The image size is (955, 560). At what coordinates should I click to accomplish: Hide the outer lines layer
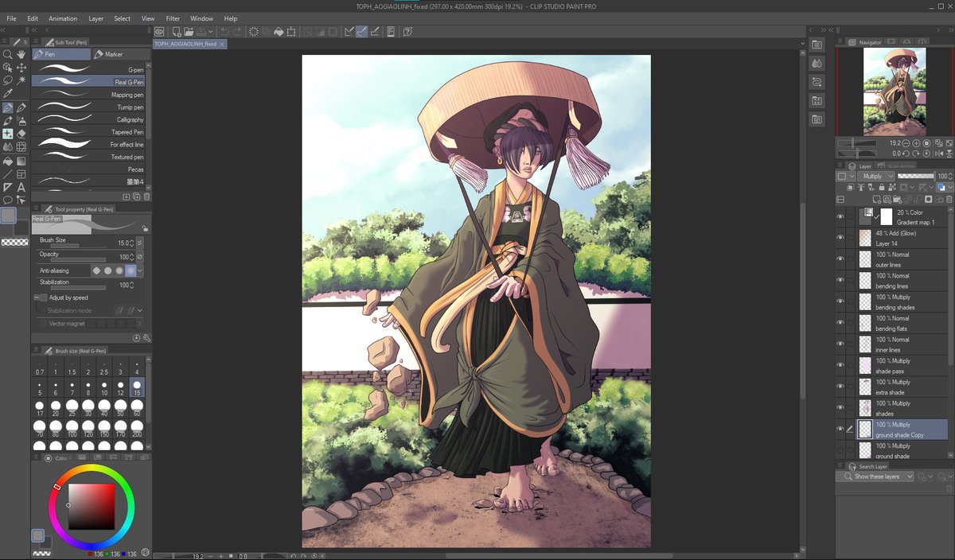pos(840,259)
